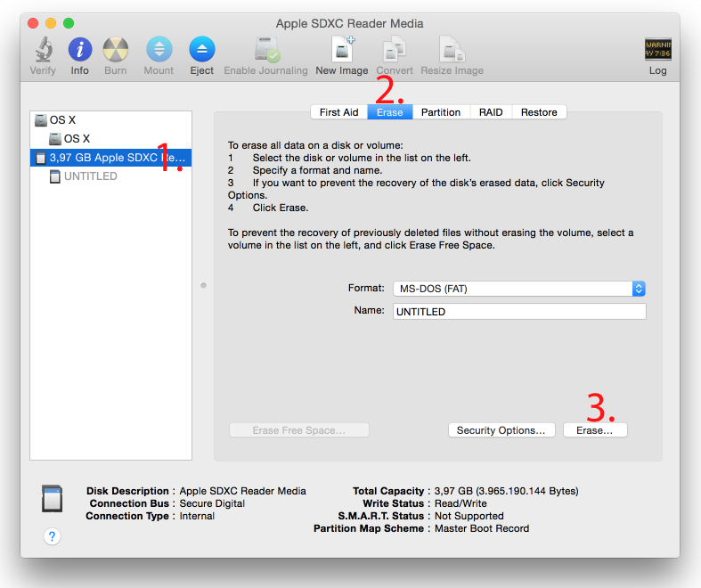Click the 'Apple SDXC Reader Media' disk description value
Screen dimensions: 701x588
243,491
